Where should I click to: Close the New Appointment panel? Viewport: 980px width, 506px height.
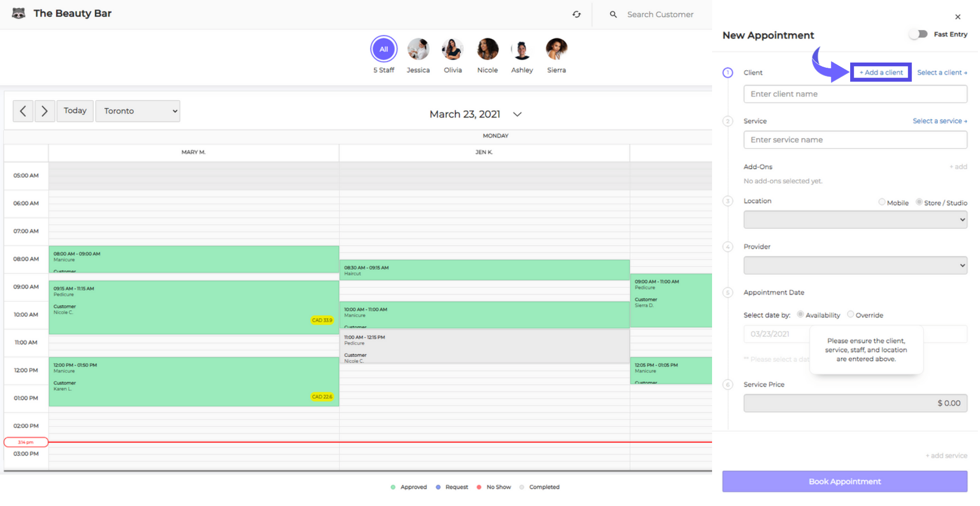(958, 17)
